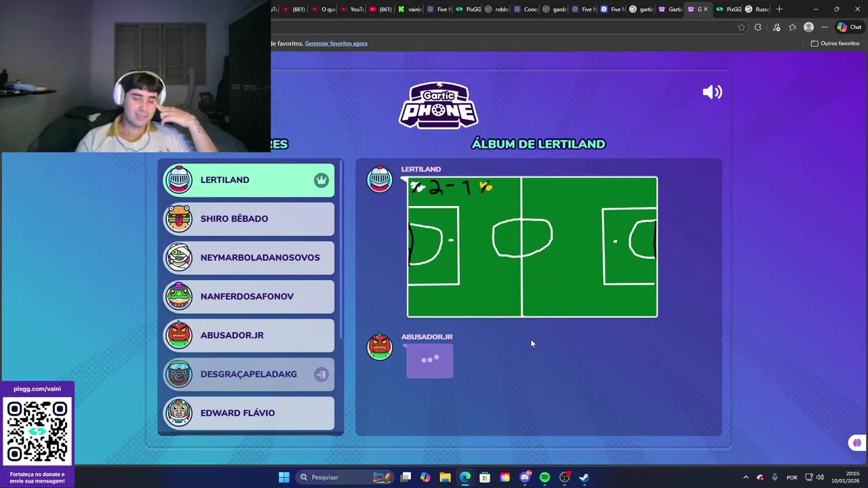Click the taskbar microphone icon

point(774,477)
